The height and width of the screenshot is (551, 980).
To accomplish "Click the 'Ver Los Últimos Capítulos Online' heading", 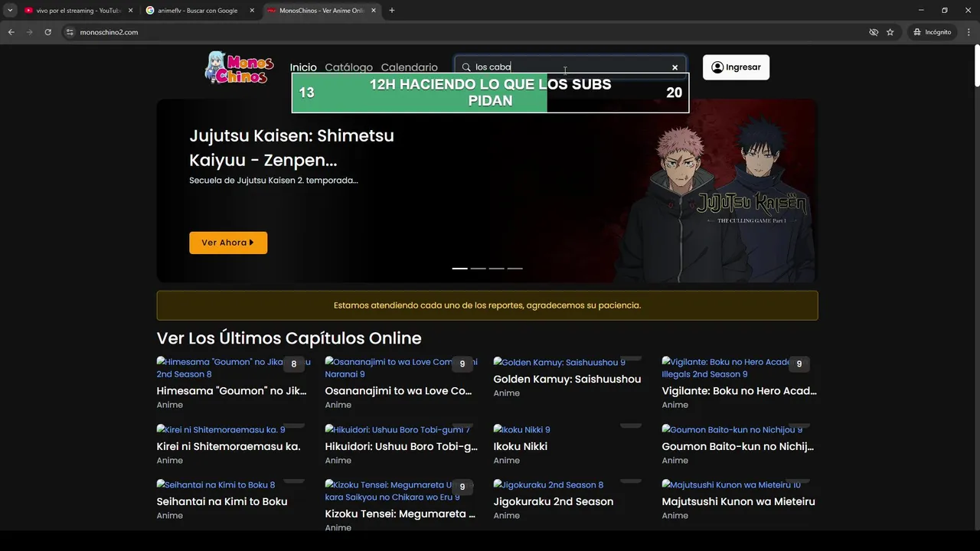I will point(289,338).
